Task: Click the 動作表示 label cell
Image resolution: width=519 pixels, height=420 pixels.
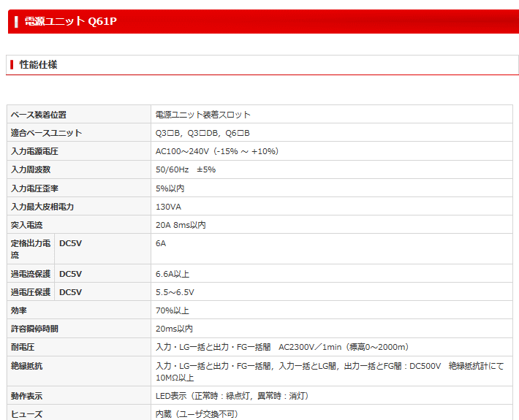Action: [79, 395]
